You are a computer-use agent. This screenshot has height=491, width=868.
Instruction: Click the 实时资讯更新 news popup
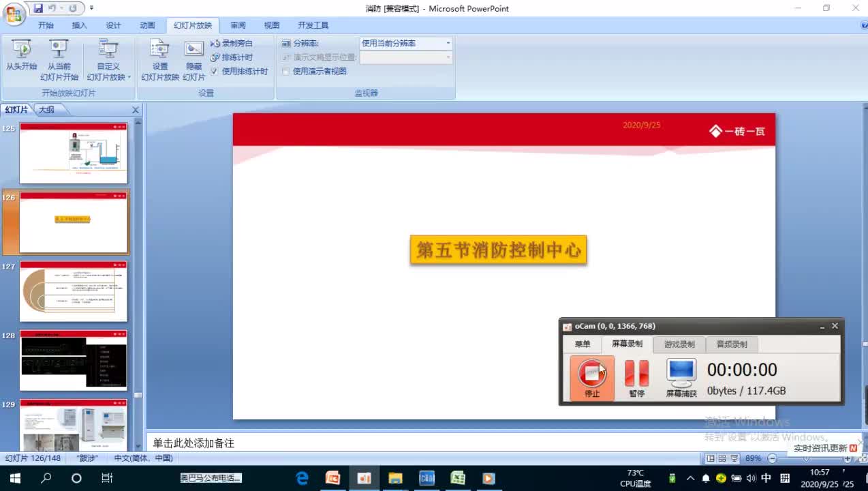[825, 448]
